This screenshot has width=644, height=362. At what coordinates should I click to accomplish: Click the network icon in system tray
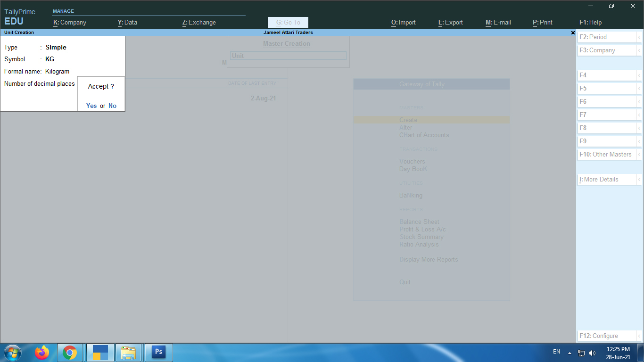[581, 353]
